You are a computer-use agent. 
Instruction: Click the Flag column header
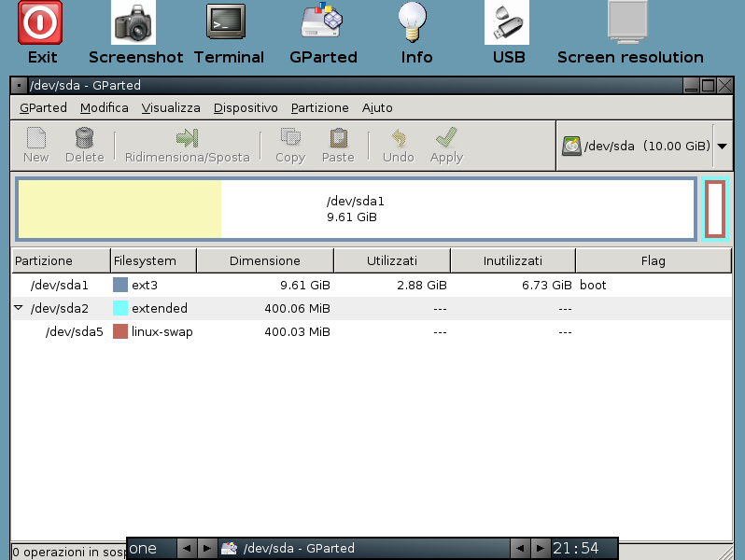(654, 260)
